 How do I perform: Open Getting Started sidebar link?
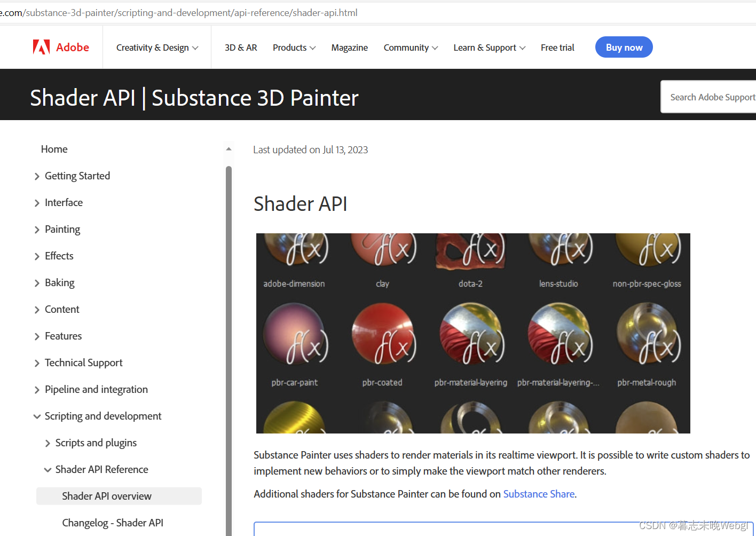[x=77, y=176]
